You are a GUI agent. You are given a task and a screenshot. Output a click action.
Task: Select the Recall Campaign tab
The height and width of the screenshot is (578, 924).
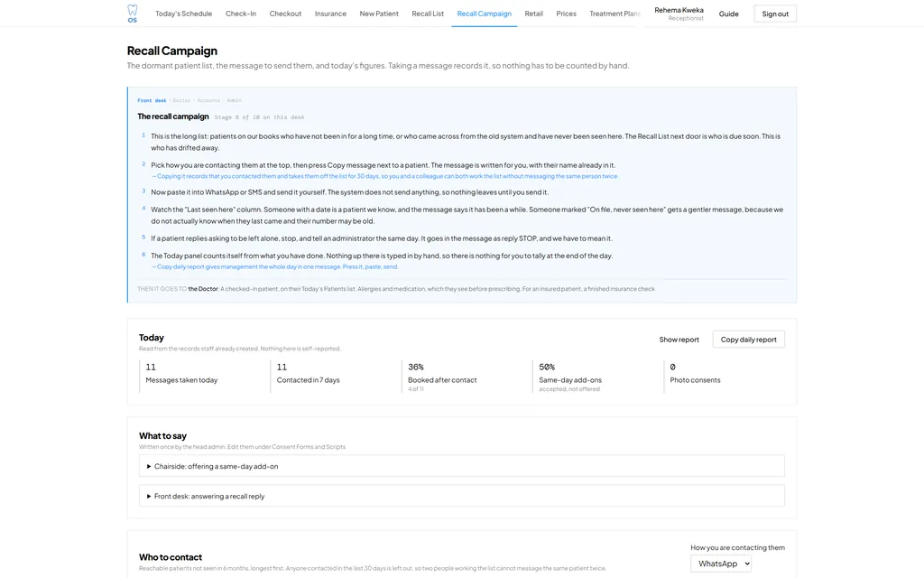485,14
